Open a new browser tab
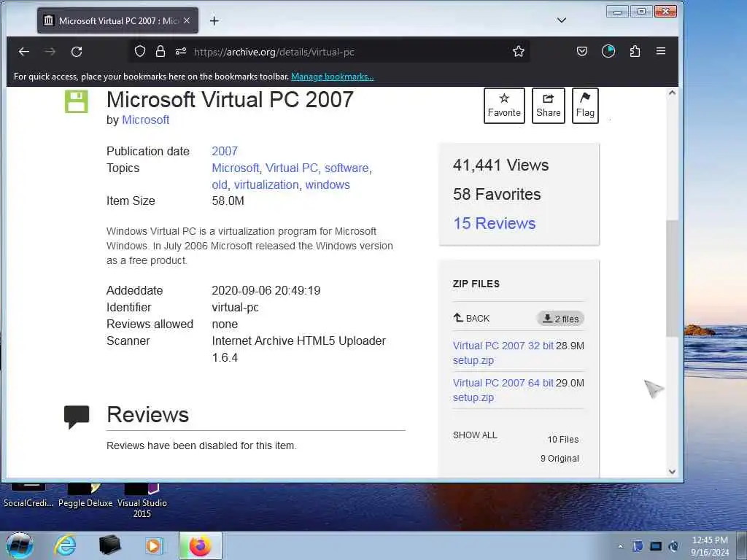 (214, 21)
